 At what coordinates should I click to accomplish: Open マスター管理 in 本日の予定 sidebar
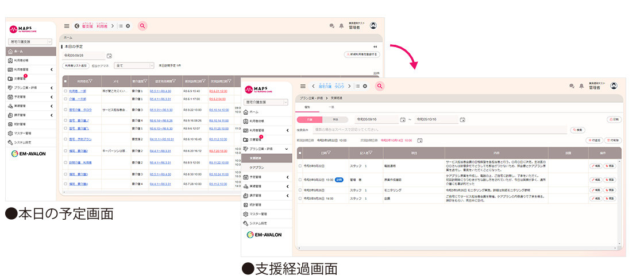point(31,133)
